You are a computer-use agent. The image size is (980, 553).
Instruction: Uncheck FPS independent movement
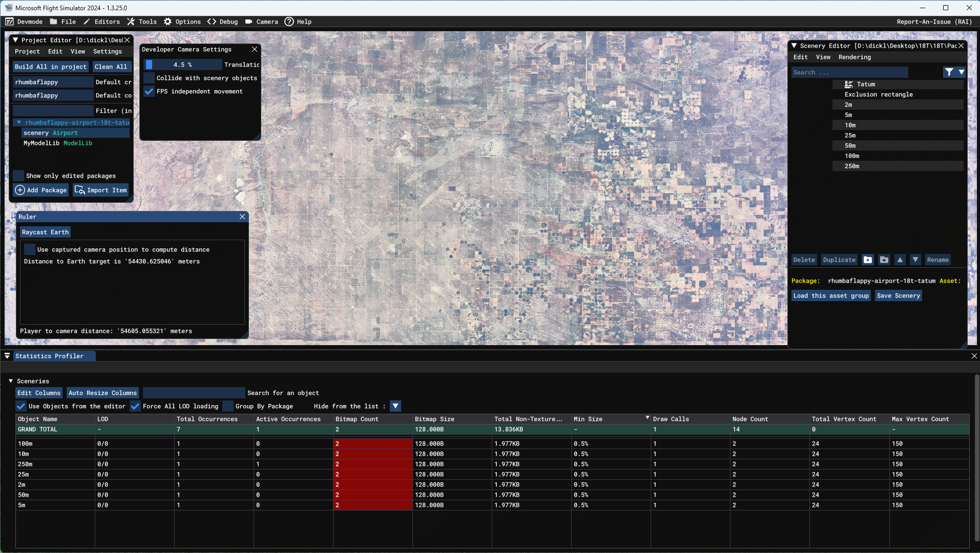tap(149, 92)
